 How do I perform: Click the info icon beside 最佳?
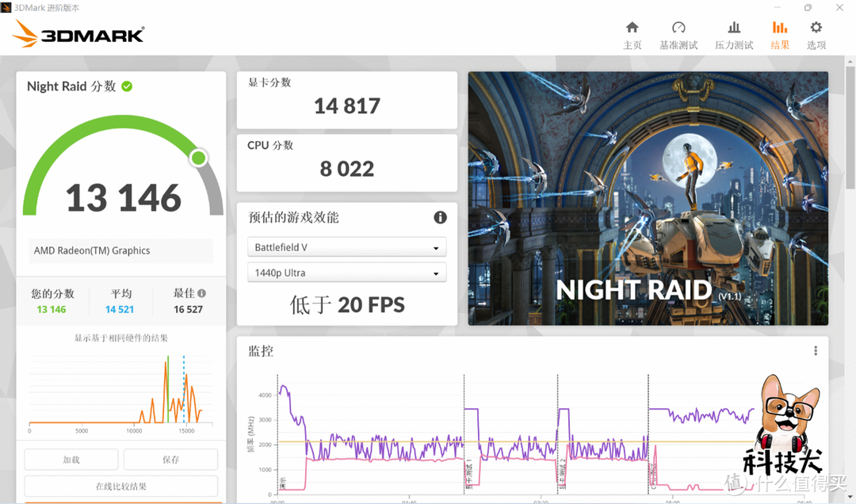pos(202,293)
